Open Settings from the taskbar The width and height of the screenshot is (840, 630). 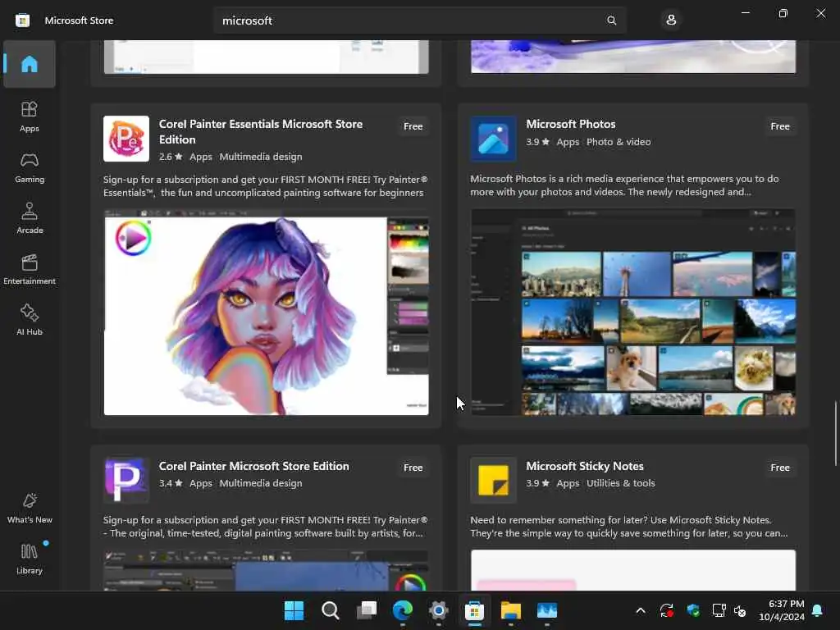point(439,610)
